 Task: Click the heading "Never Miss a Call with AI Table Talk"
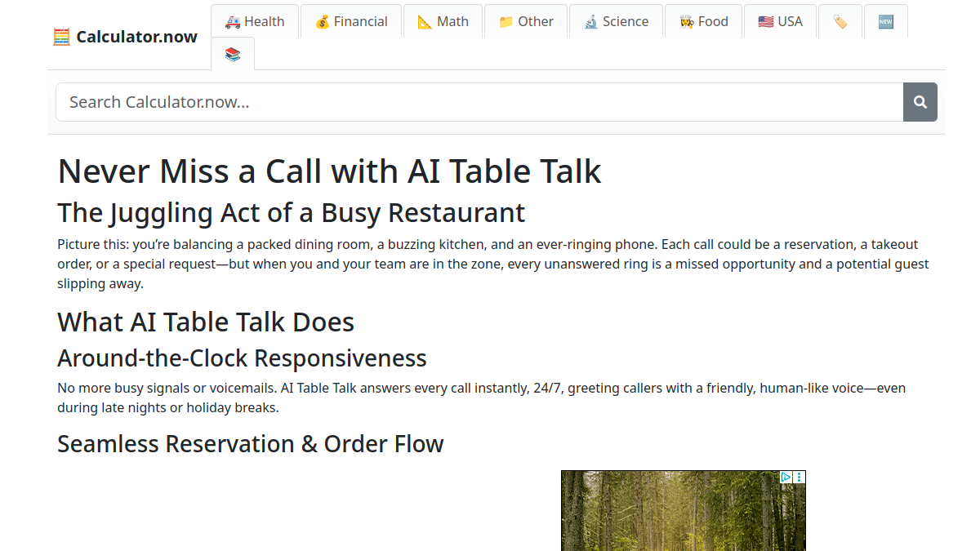pyautogui.click(x=329, y=171)
